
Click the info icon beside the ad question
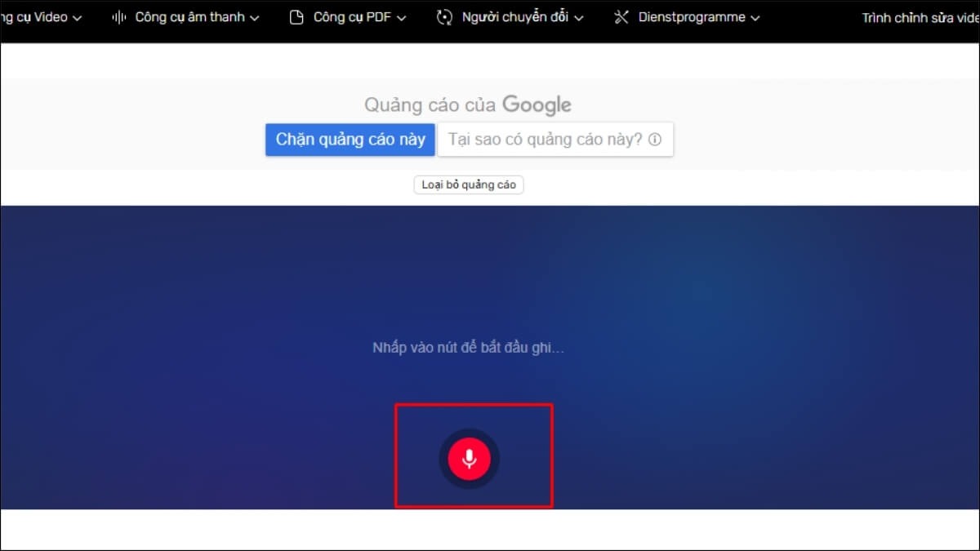point(654,140)
